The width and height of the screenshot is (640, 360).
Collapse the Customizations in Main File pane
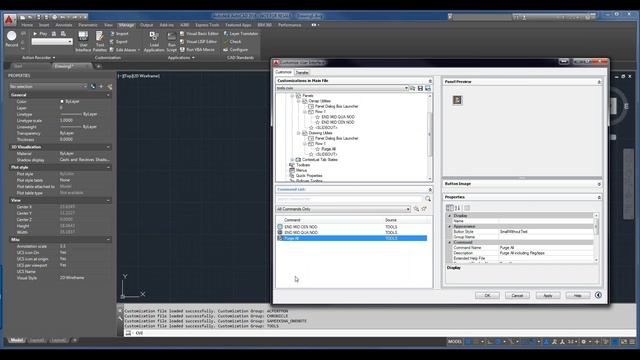[430, 81]
